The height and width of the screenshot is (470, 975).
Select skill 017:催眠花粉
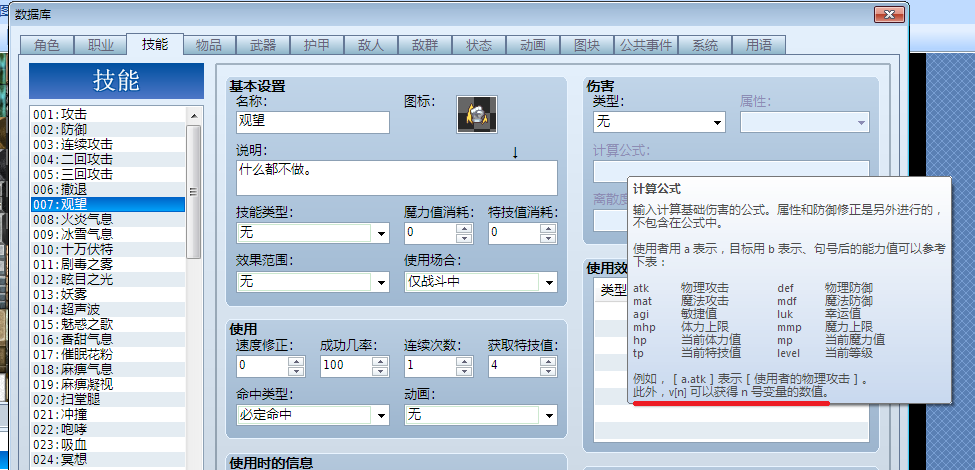tap(108, 354)
